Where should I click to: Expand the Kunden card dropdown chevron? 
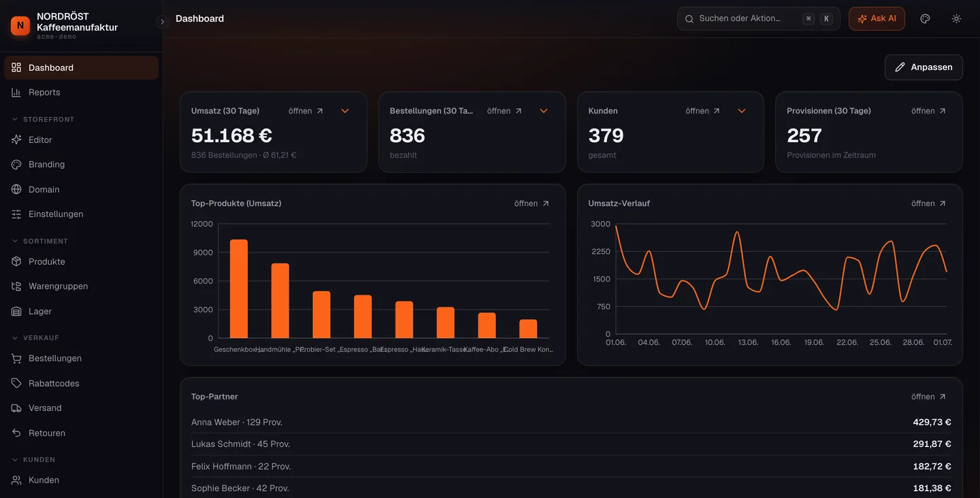(742, 111)
